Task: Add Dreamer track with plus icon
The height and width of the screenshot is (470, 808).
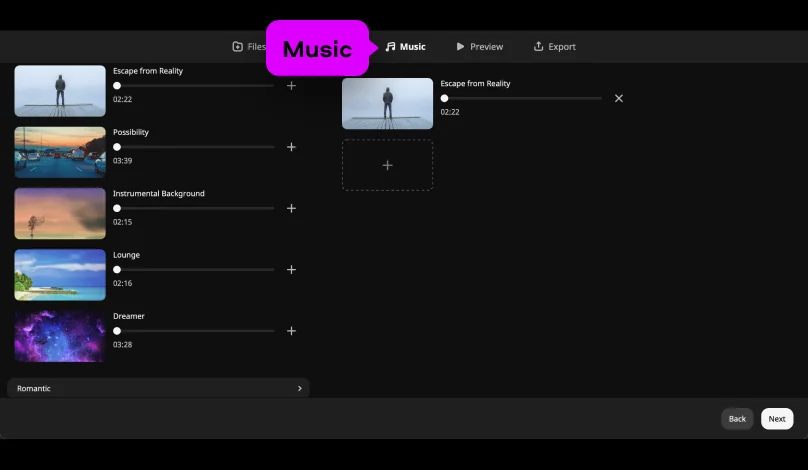Action: tap(291, 331)
